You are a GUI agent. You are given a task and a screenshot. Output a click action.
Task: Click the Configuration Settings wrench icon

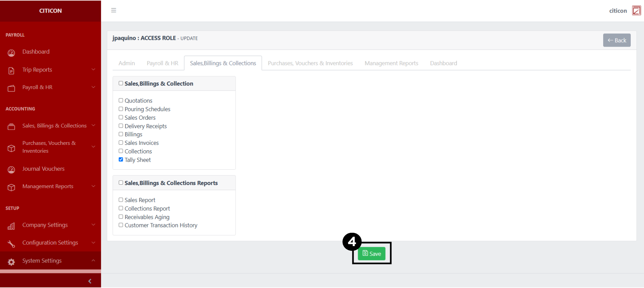[x=11, y=244]
